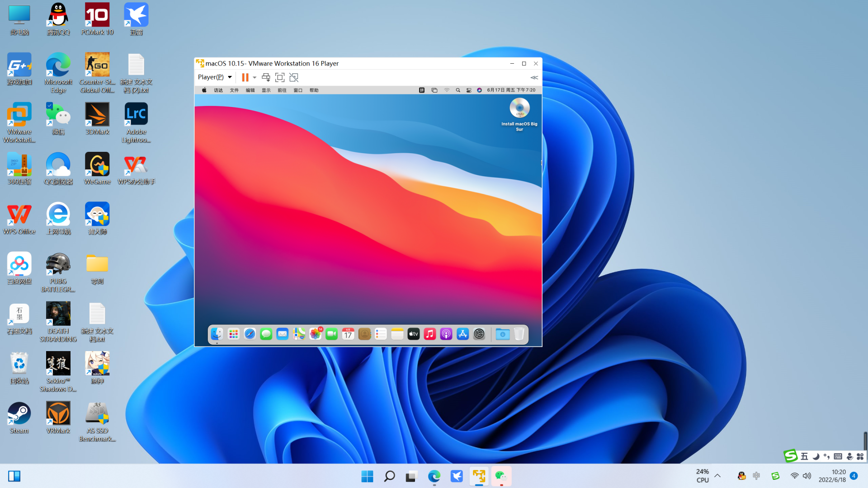The height and width of the screenshot is (488, 868).
Task: Open notification center badge showing 4
Action: pyautogui.click(x=854, y=476)
